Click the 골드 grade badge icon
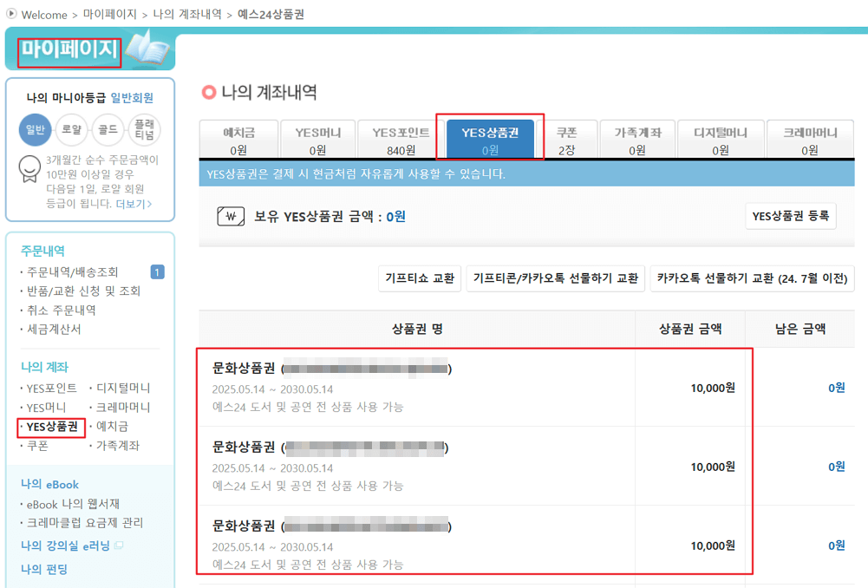The image size is (868, 588). (108, 129)
